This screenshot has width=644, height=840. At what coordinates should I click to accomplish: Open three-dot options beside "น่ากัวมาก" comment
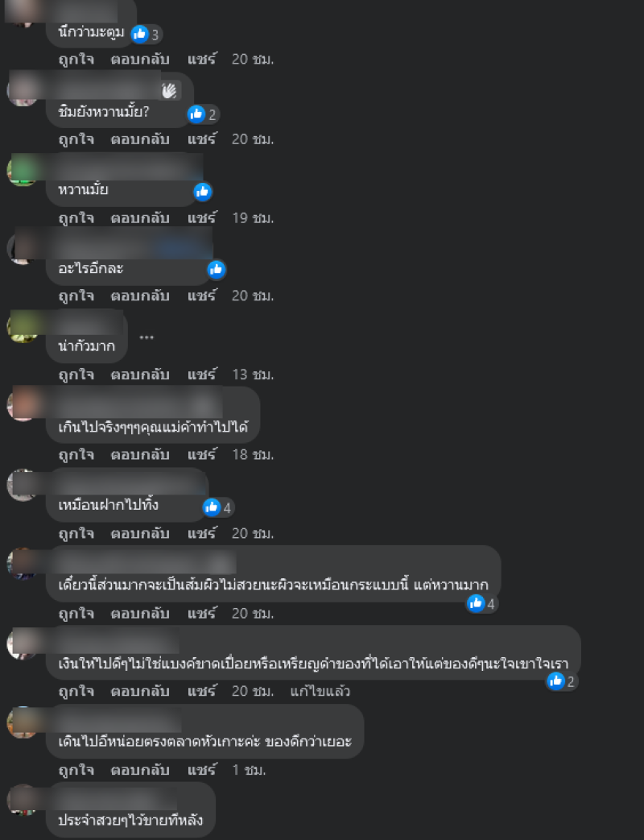tap(147, 337)
